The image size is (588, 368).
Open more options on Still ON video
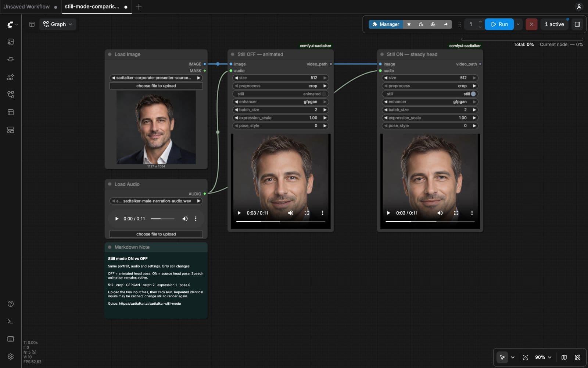472,213
